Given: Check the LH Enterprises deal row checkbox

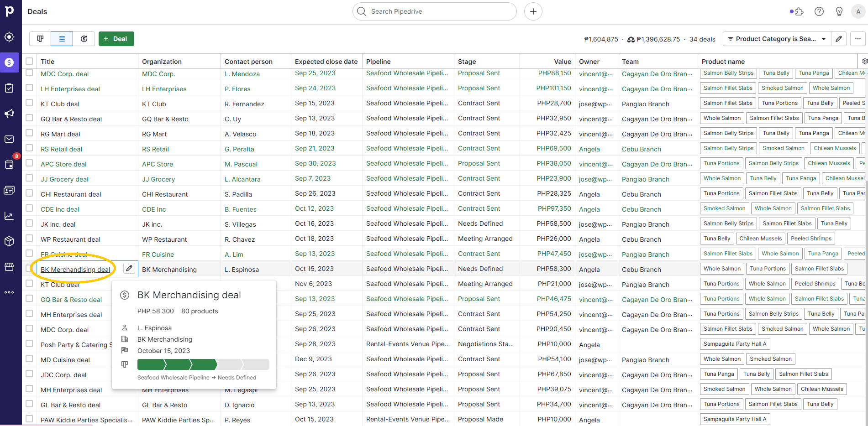Looking at the screenshot, I should tap(30, 88).
